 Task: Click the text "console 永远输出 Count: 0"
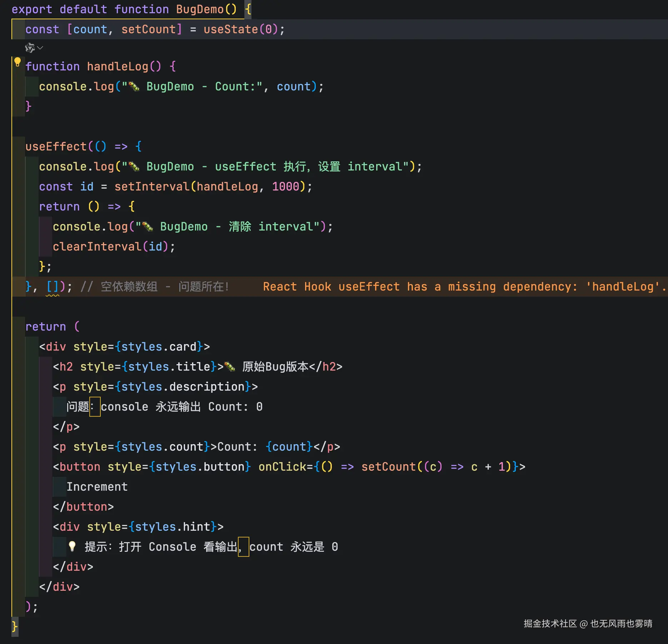182,407
